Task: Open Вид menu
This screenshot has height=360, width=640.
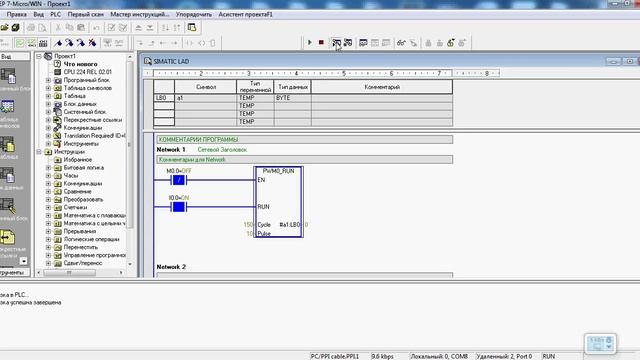Action: pyautogui.click(x=39, y=14)
